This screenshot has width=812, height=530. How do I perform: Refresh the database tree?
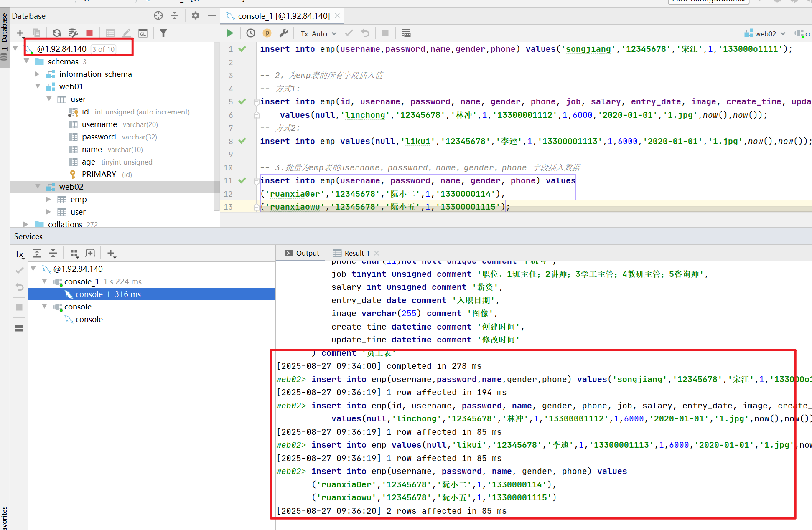pos(57,33)
